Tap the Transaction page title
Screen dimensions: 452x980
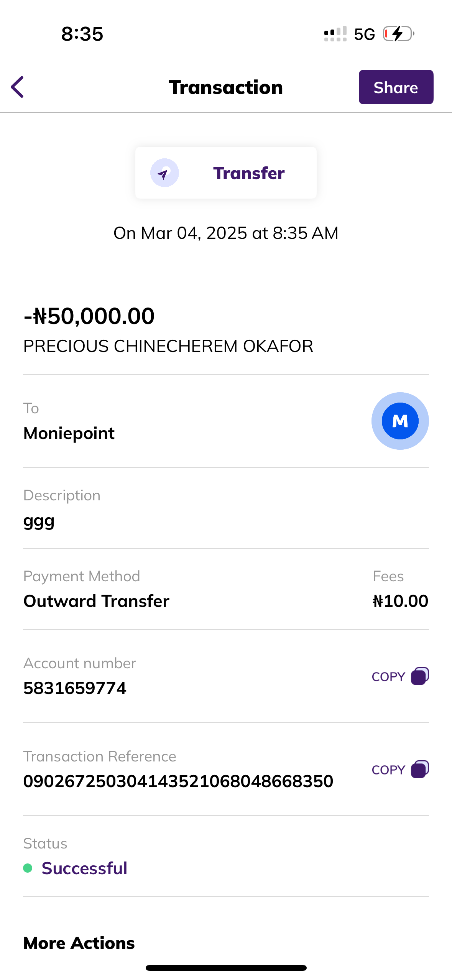[x=226, y=87]
